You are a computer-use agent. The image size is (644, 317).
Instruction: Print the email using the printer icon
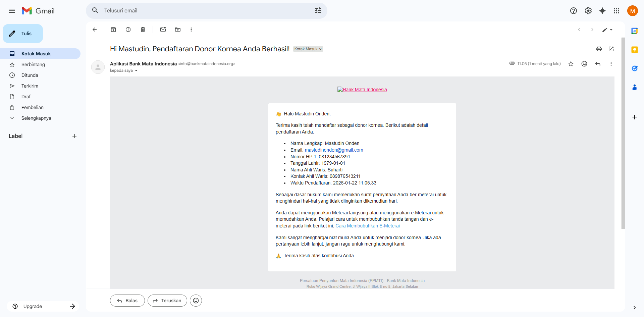point(599,49)
